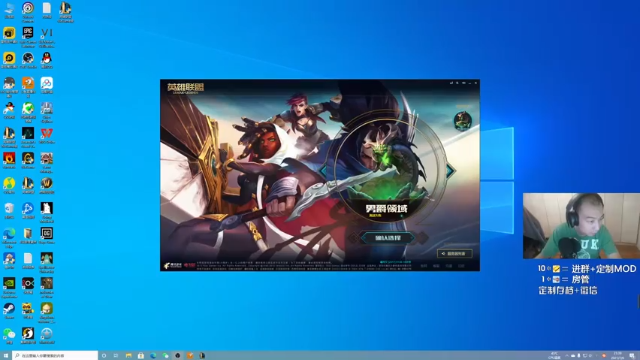Open the WeChat desktop icon

pos(9,333)
